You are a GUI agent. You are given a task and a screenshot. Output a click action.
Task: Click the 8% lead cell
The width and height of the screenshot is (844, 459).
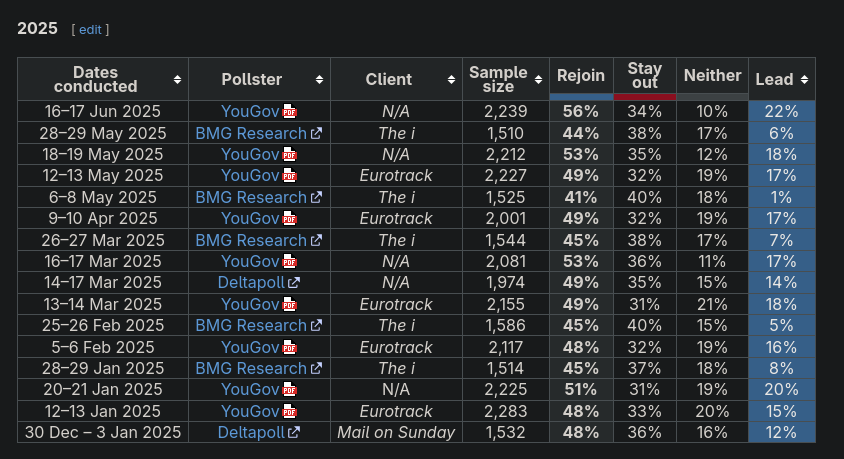(x=782, y=369)
